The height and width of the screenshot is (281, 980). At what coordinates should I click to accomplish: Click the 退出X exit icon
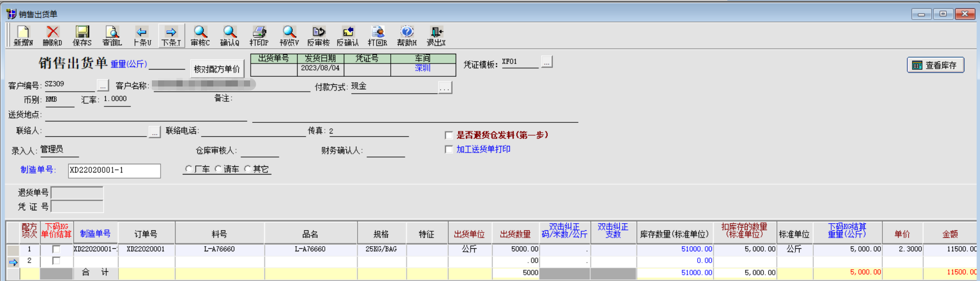point(436,36)
